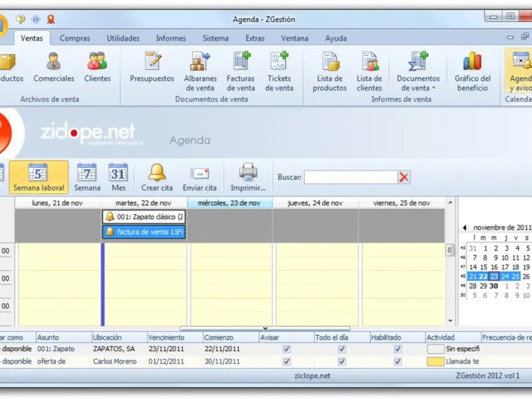The image size is (532, 399).
Task: Toggle Todo el día for Carlos Moreno row
Action: (342, 362)
